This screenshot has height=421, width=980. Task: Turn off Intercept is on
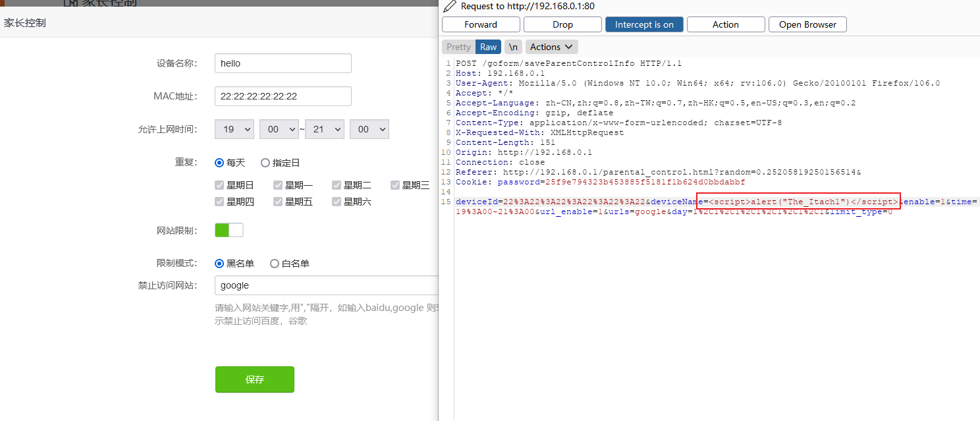click(644, 24)
